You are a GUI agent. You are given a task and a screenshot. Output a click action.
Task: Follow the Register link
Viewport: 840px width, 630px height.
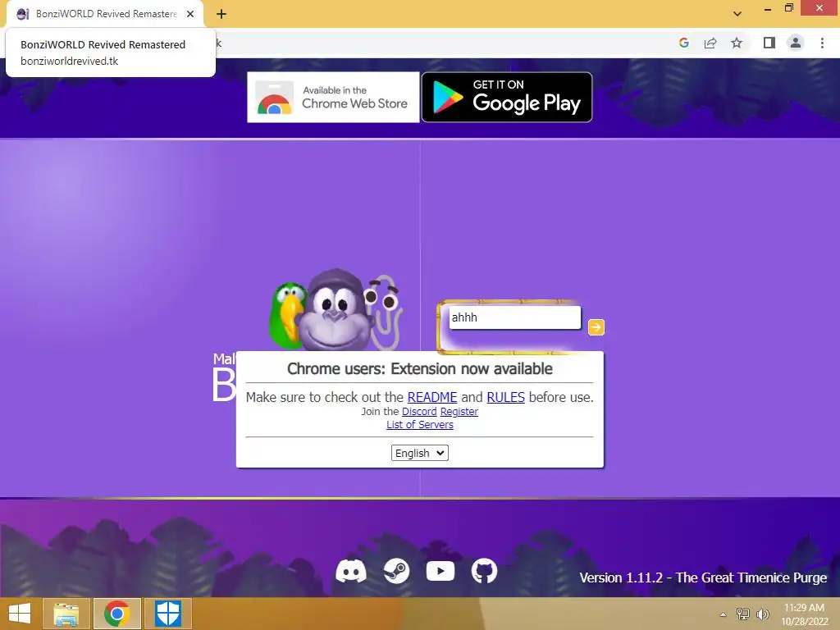click(459, 412)
